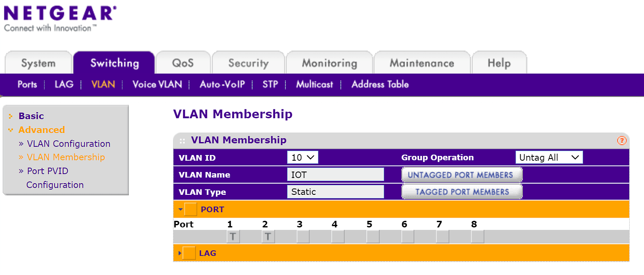
Task: Click the Basic expander arrow in sidebar
Action: pos(12,116)
